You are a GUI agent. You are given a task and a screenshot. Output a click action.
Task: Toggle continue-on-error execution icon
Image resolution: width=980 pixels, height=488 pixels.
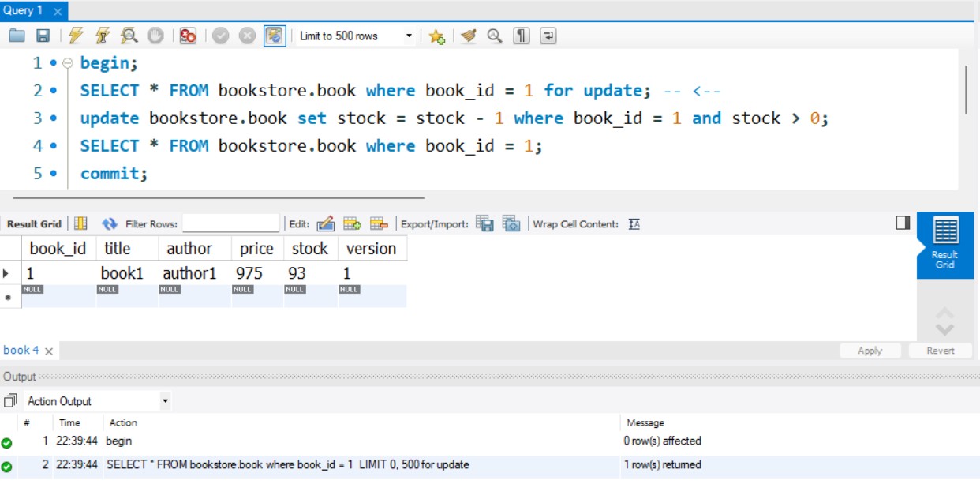pos(188,36)
